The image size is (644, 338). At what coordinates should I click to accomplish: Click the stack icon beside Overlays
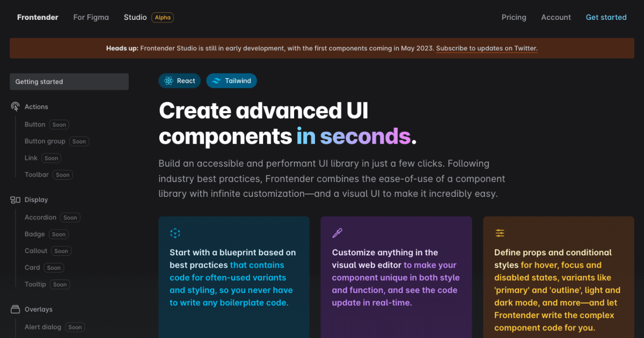tap(15, 309)
